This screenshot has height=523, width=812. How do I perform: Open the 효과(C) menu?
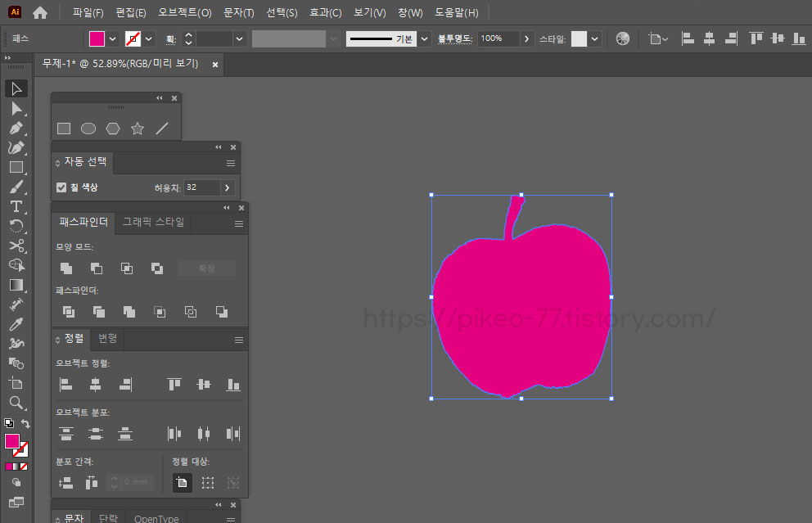tap(325, 12)
